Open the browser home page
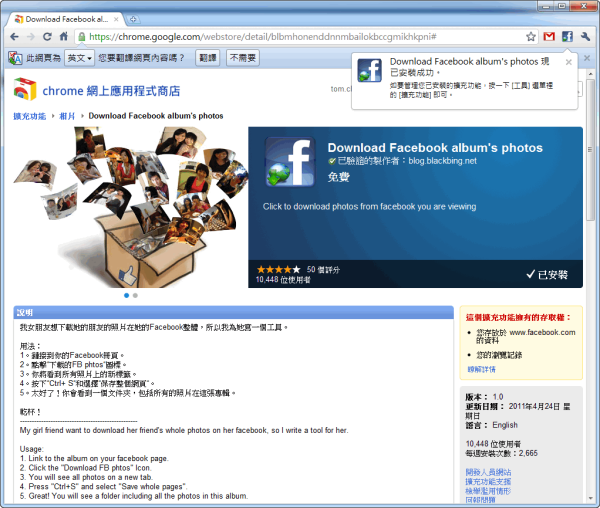 coord(64,36)
